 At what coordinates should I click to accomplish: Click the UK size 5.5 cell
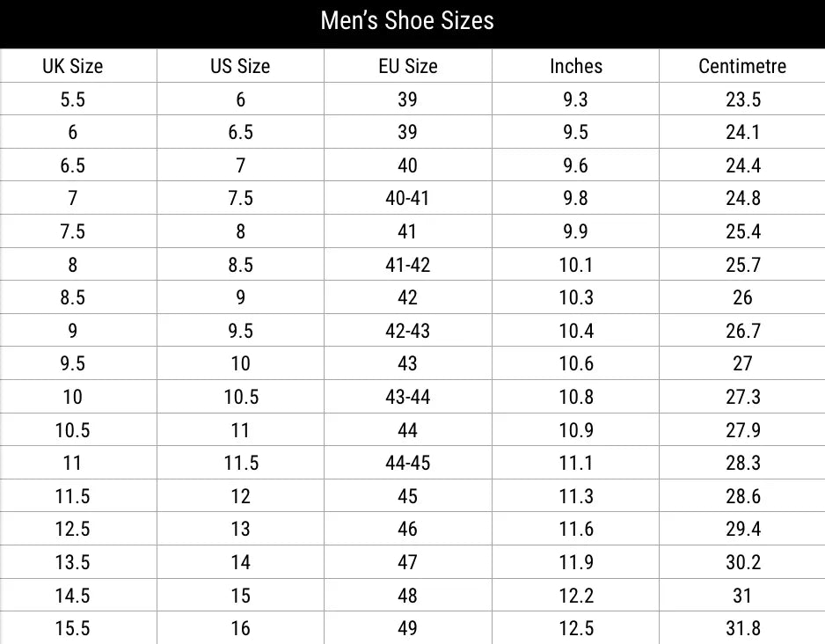[73, 99]
